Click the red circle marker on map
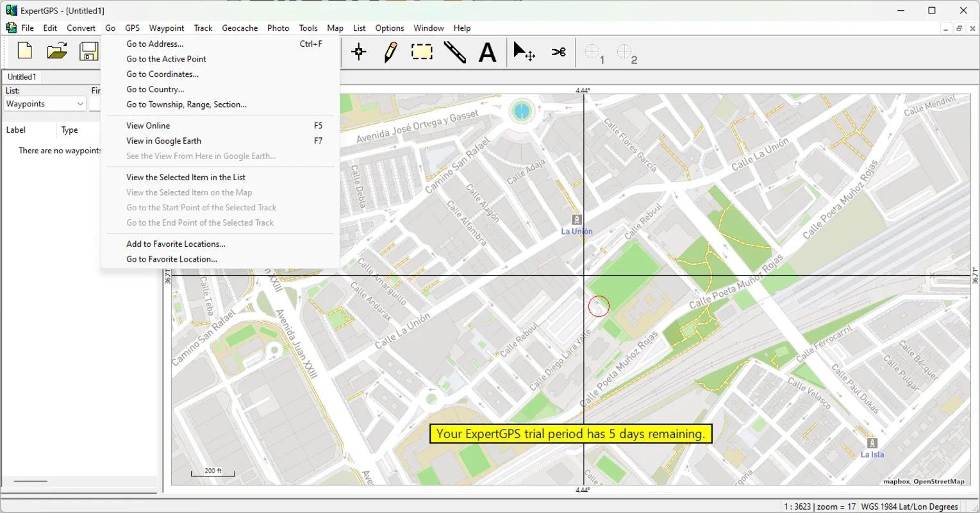 (x=599, y=306)
